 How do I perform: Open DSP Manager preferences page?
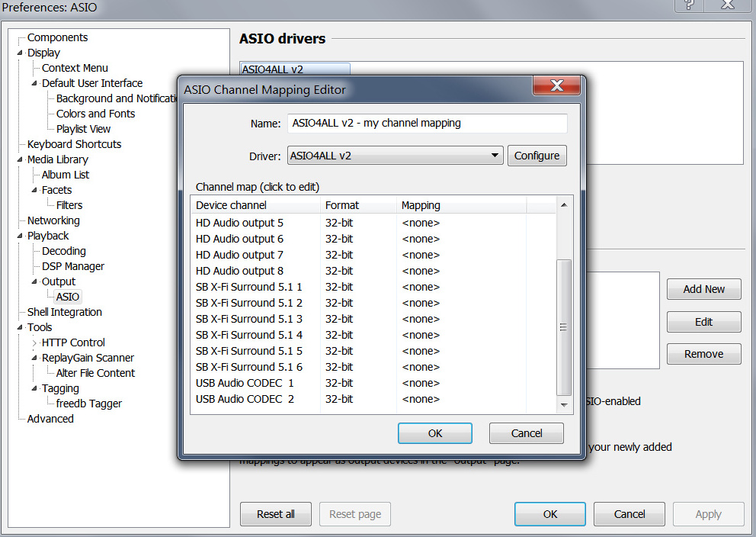tap(73, 266)
